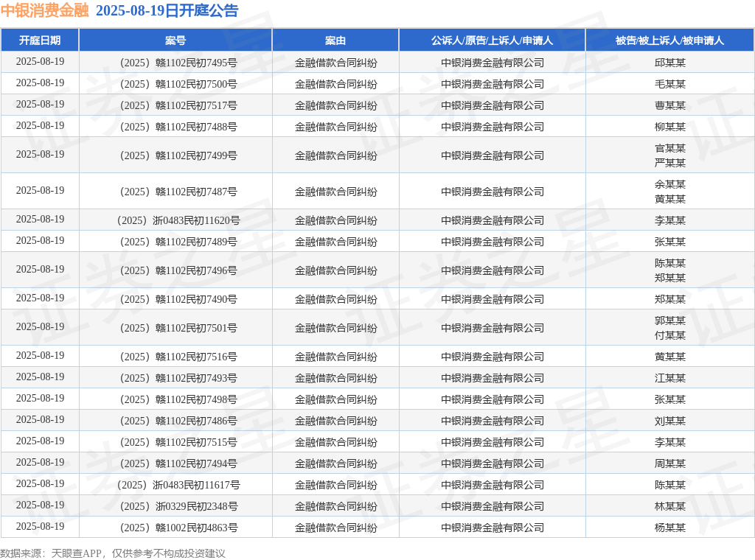Select case number 赣1002民初4863号

pyautogui.click(x=178, y=528)
